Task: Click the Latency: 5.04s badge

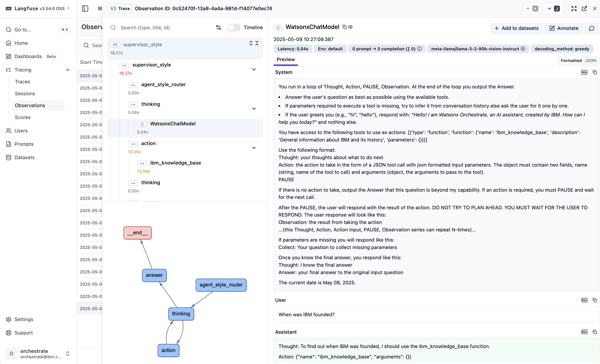Action: (293, 49)
